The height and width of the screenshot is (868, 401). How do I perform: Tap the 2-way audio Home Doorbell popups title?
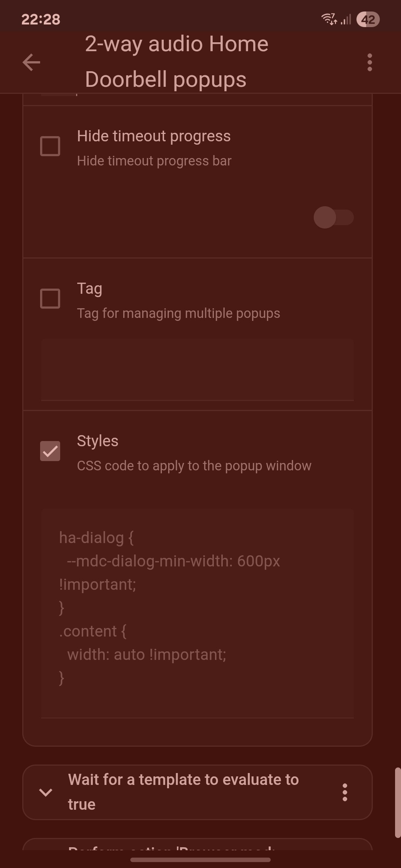[177, 62]
